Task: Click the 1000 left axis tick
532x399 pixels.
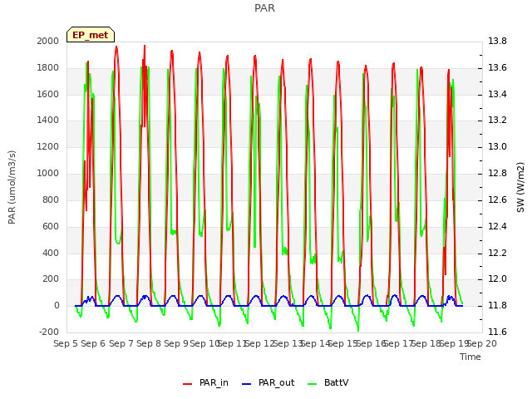Action: pyautogui.click(x=48, y=174)
